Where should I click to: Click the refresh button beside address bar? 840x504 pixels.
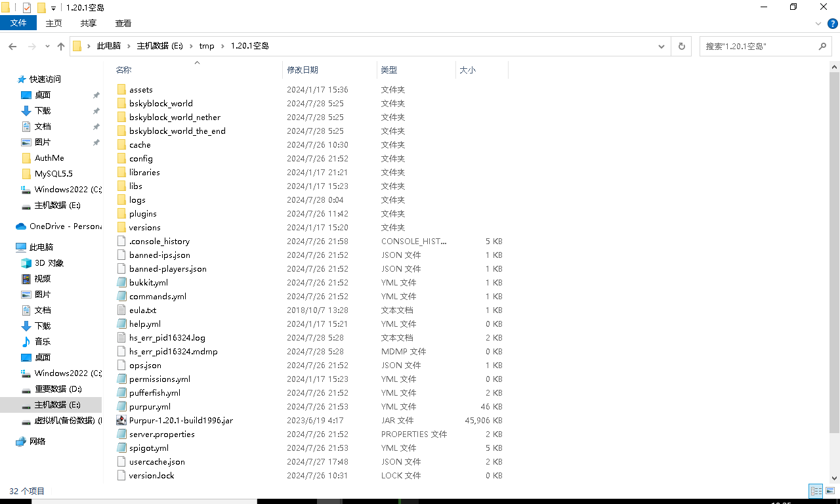(x=681, y=47)
